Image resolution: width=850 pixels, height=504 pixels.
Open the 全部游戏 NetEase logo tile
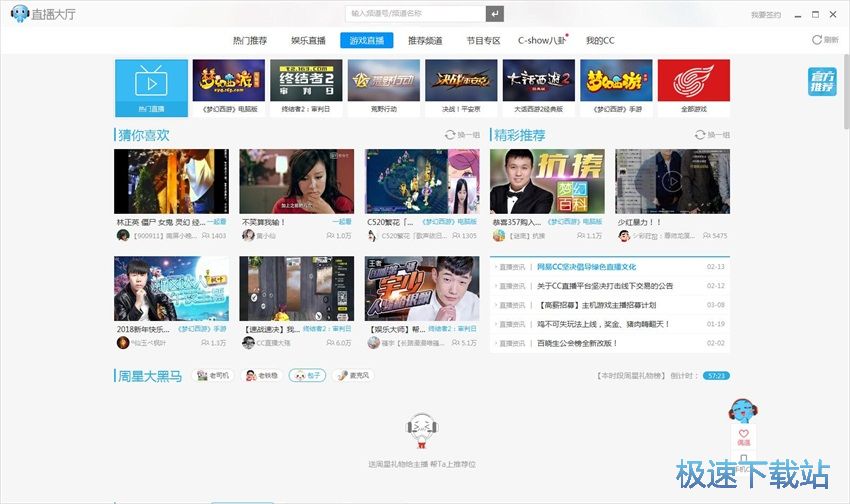coord(694,88)
